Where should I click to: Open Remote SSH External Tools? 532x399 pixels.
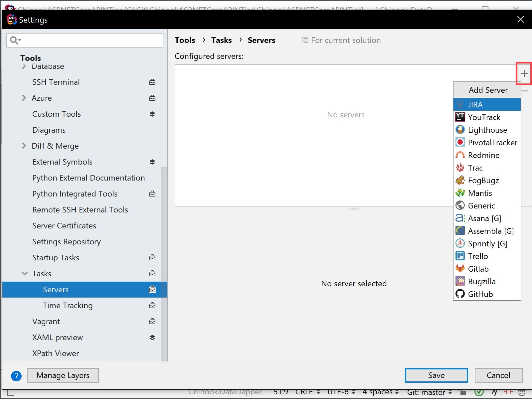click(x=80, y=210)
